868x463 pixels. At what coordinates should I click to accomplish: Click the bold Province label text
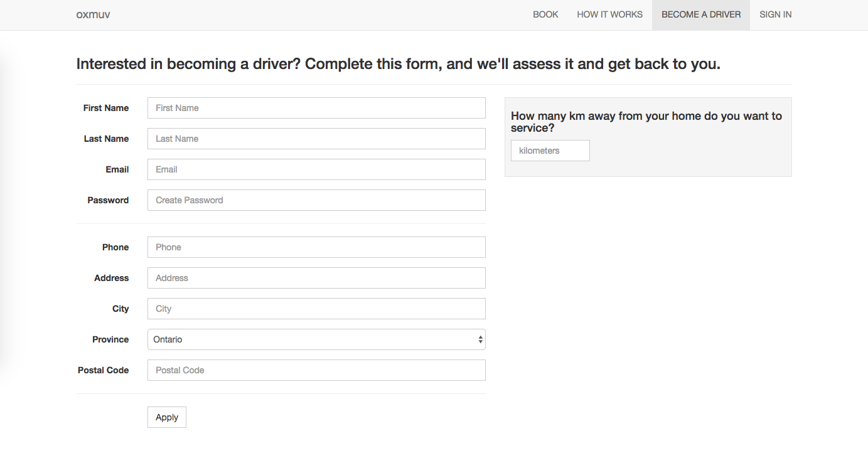click(x=110, y=339)
